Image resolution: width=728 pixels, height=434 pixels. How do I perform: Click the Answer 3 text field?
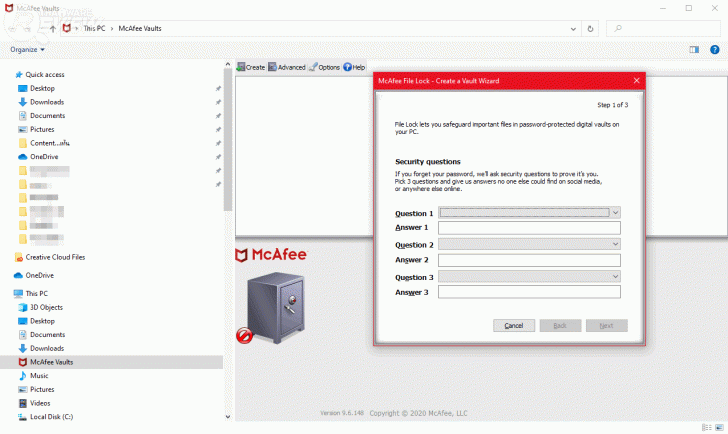[529, 292]
